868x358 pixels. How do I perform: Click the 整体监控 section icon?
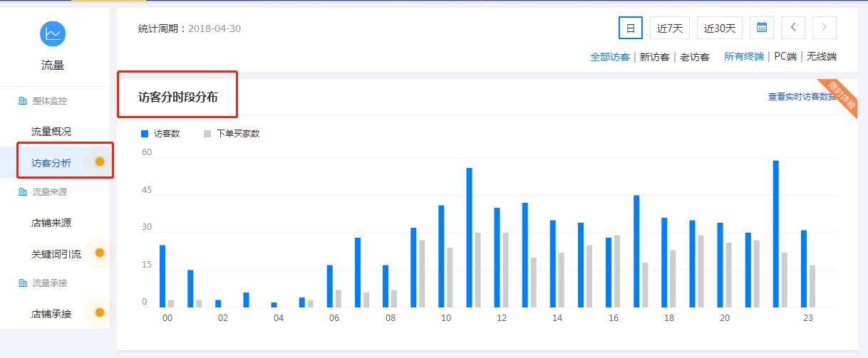22,101
